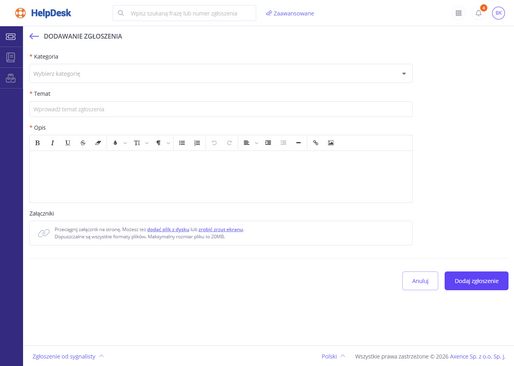Insert horizontal line
Viewport: 514px width, 366px height.
[298, 143]
